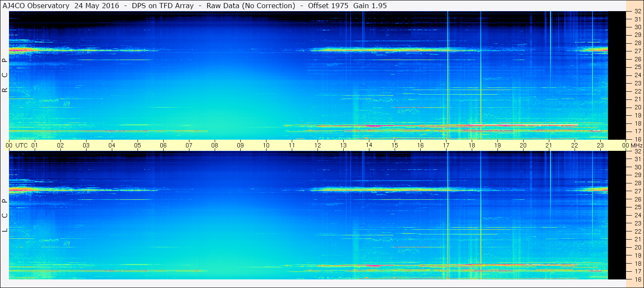This screenshot has height=288, width=644.
Task: Click the 09 hour axis label
Action: [x=240, y=145]
